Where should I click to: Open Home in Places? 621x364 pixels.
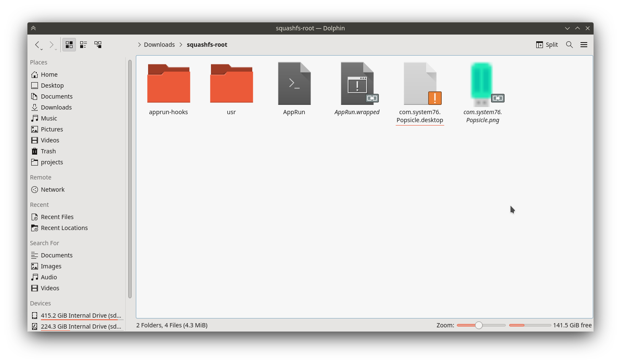(x=77, y=75)
